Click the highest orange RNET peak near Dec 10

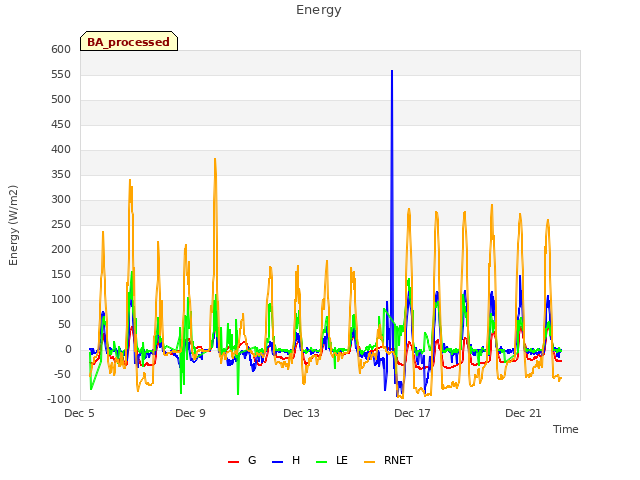point(215,159)
